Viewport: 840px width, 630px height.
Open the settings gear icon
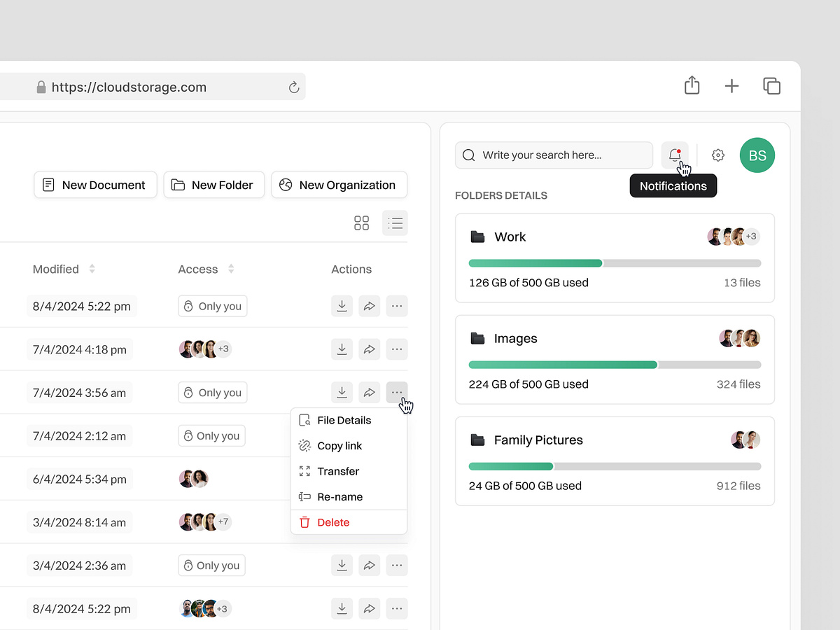click(x=717, y=155)
